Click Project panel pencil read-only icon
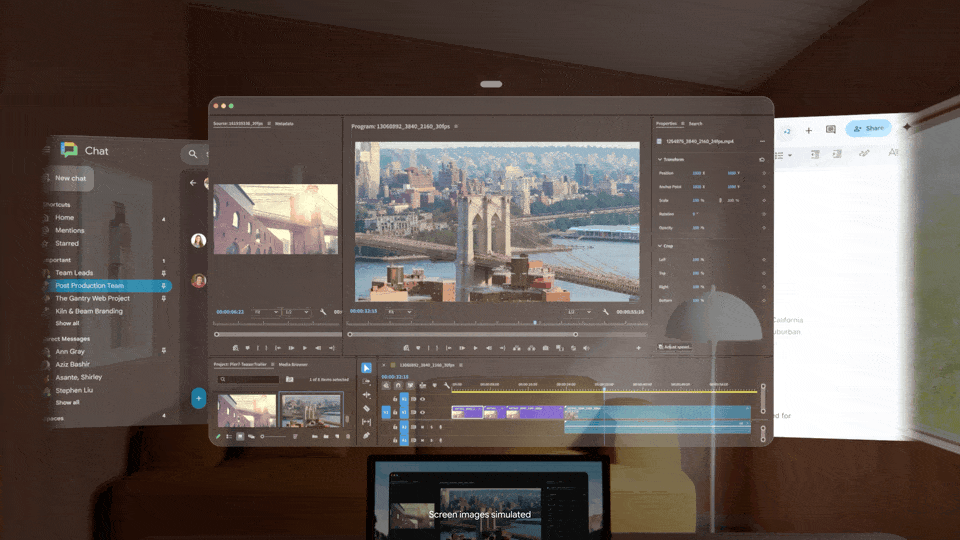This screenshot has width=960, height=540. [218, 437]
